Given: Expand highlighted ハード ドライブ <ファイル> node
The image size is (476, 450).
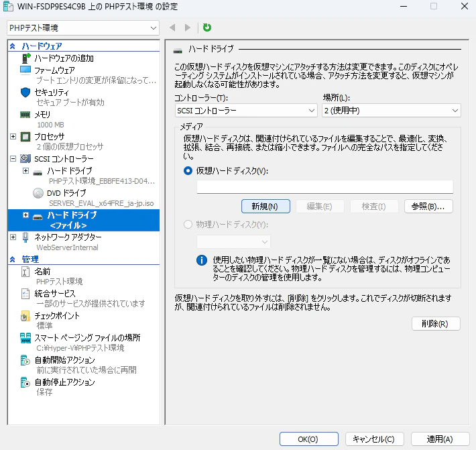Looking at the screenshot, I should (25, 215).
